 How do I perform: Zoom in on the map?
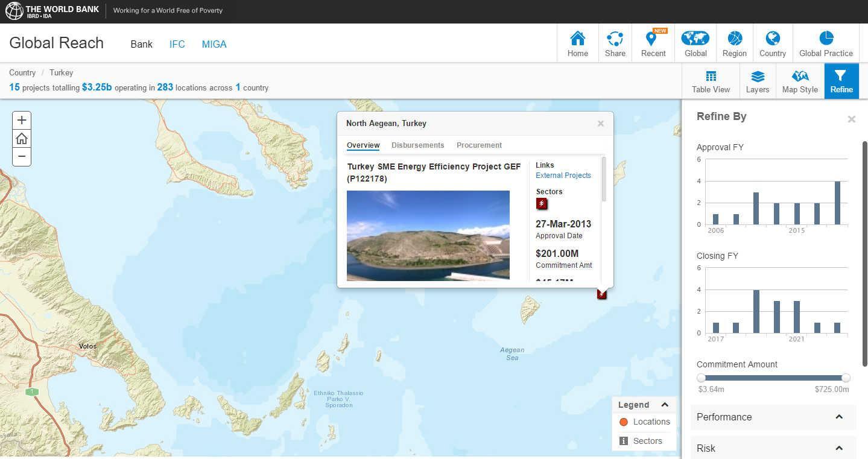pos(22,120)
